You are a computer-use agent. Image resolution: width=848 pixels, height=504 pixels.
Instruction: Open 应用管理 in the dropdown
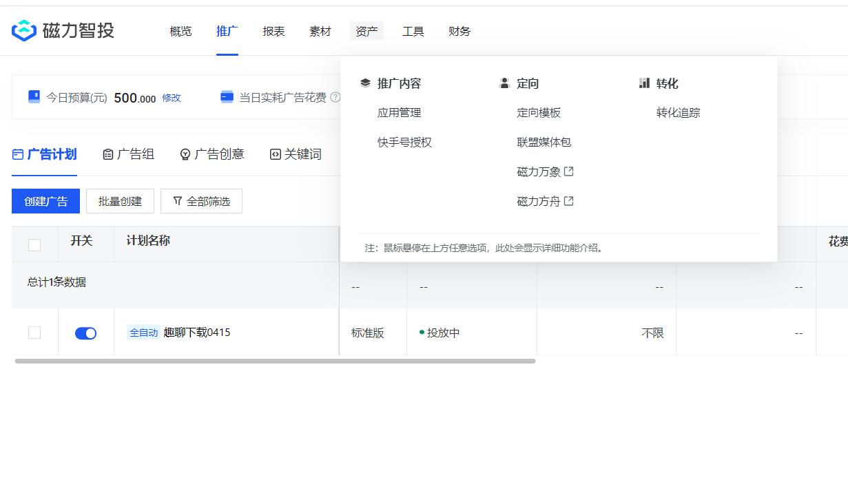point(400,112)
